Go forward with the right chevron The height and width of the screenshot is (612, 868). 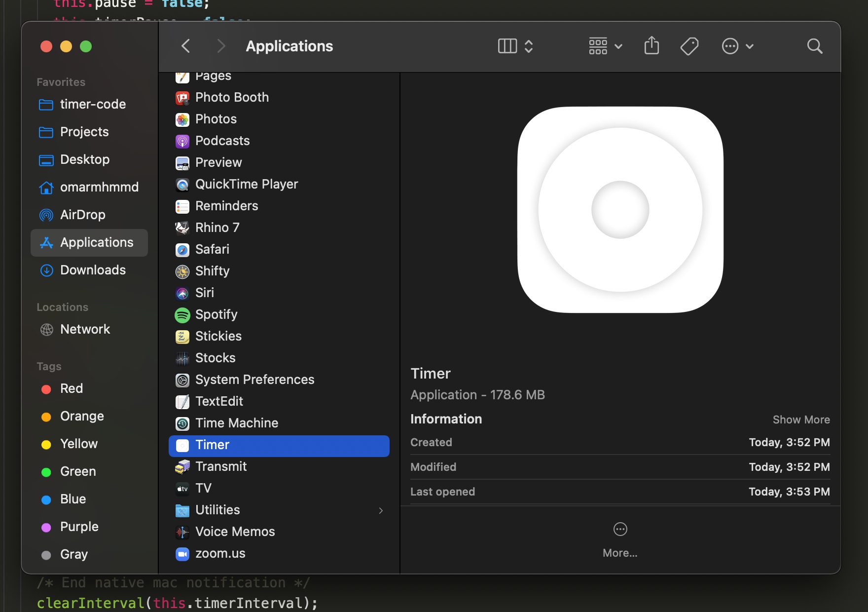point(221,46)
